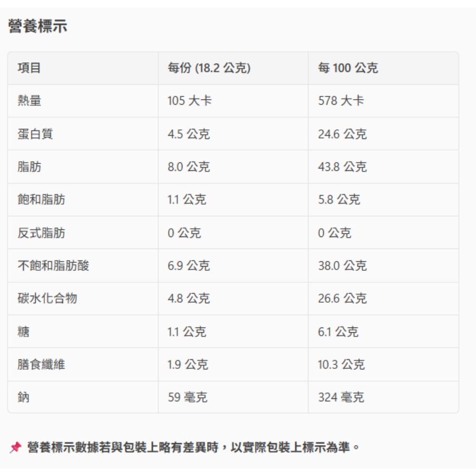Select the 飽和脂肪 row label
This screenshot has width=476, height=476.
(41, 200)
